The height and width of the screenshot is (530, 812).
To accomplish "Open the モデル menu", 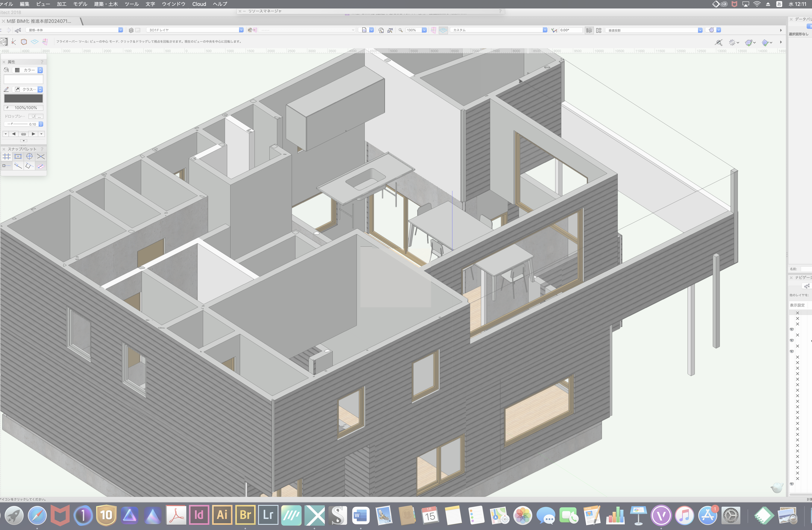I will 80,4.
